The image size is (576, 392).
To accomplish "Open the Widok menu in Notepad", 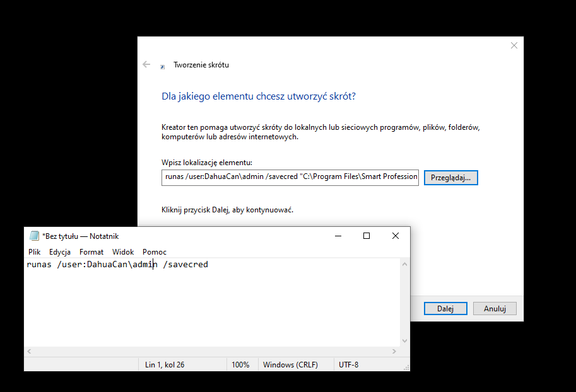I will [x=122, y=251].
